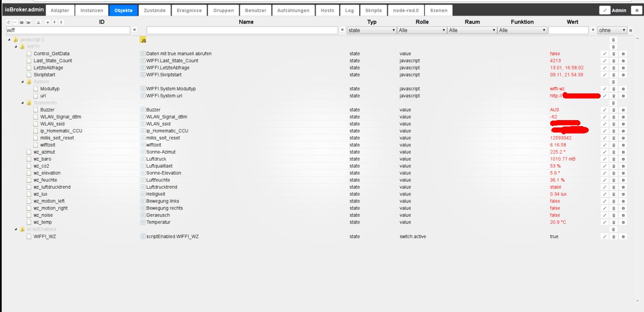Clear the Name filter with X
Image resolution: width=644 pixels, height=312 pixels.
(342, 30)
